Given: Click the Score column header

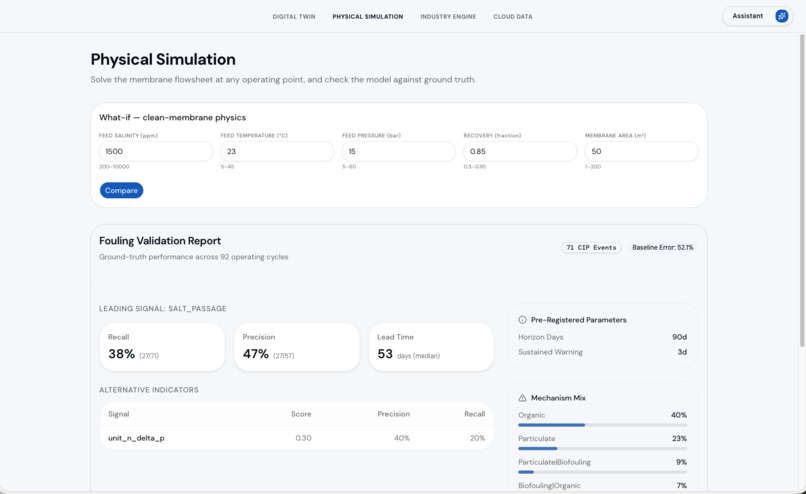Looking at the screenshot, I should pos(301,414).
